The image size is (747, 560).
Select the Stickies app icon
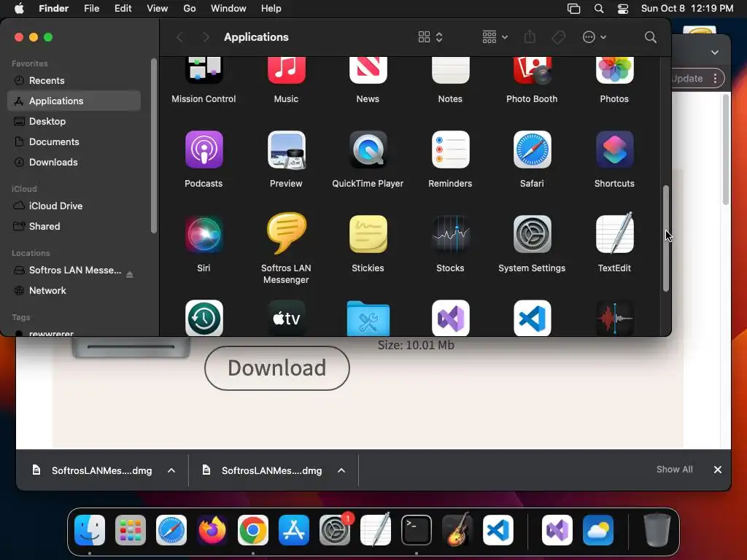(368, 234)
